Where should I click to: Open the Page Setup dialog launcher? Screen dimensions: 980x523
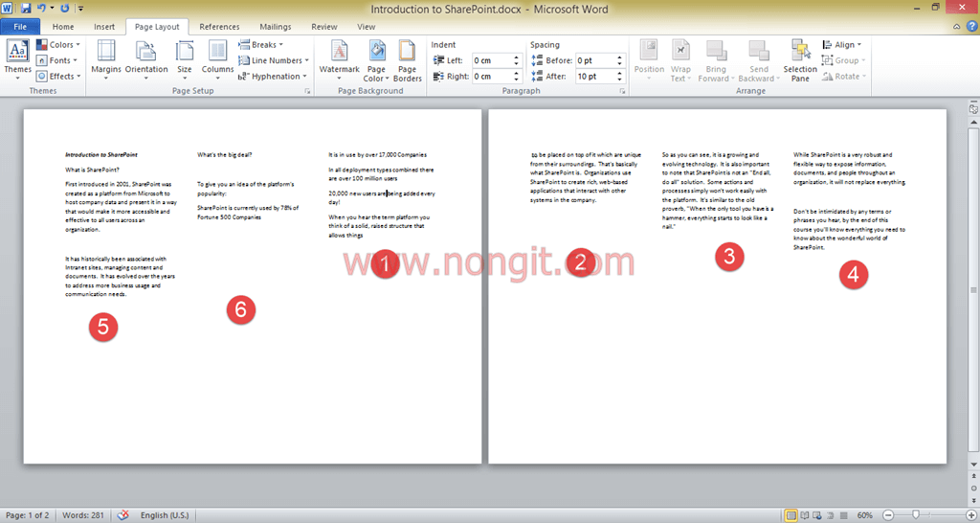307,91
